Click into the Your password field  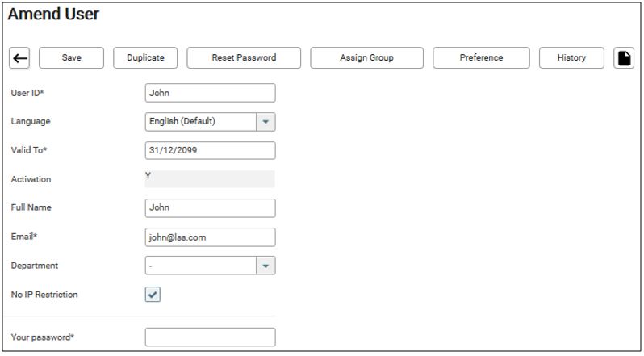tap(210, 337)
